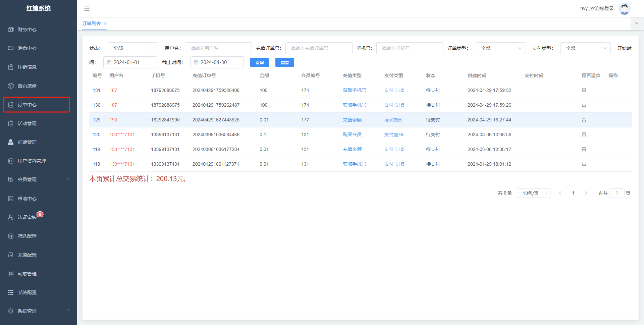
Task: Open the 状态 filter dropdown
Action: [133, 48]
